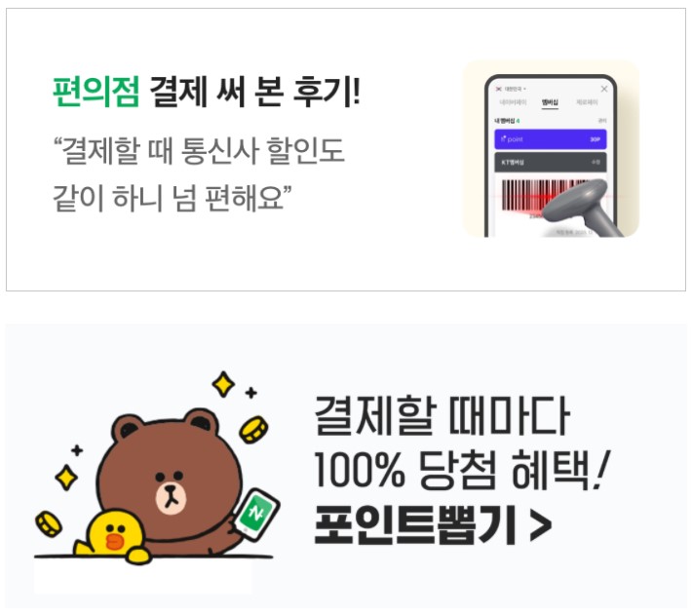The width and height of the screenshot is (691, 616).
Task: Click the dark KT멤버십 card bar
Action: 551,162
